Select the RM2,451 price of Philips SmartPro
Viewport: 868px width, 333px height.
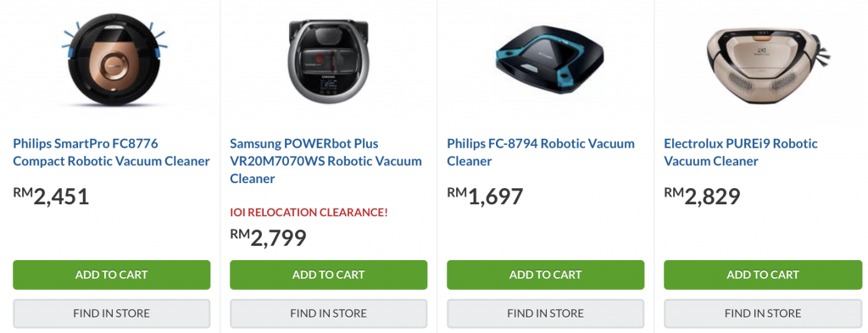(x=51, y=197)
